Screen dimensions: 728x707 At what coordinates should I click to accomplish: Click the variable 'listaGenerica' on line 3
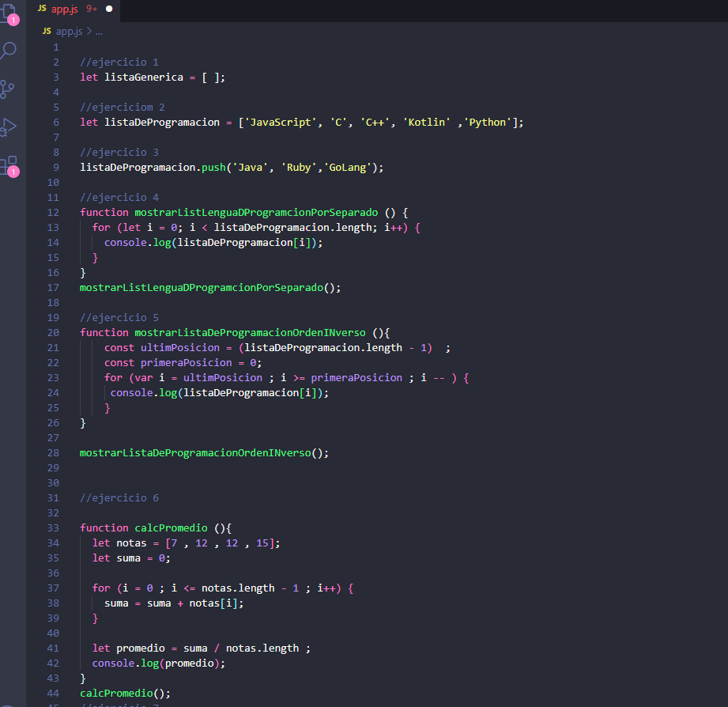tap(144, 78)
